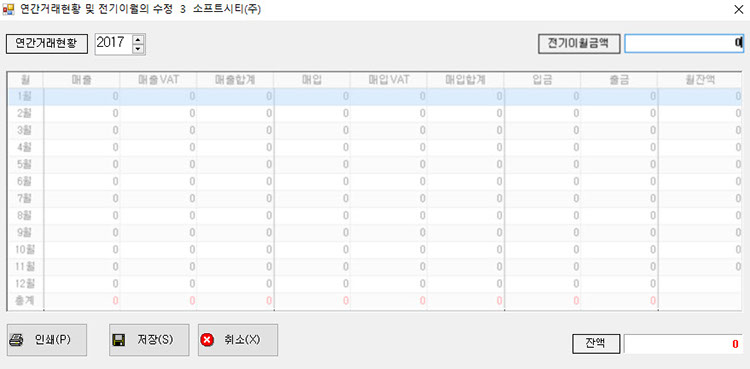The height and width of the screenshot is (369, 750).
Task: Click the 매출 cell in the 1월 row
Action: (x=81, y=96)
